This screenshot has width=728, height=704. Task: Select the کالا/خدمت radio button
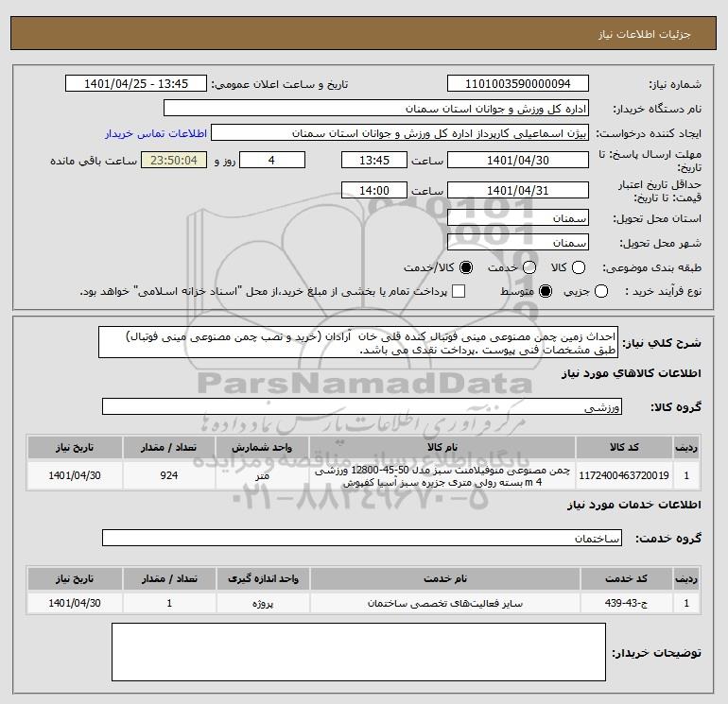(x=466, y=267)
